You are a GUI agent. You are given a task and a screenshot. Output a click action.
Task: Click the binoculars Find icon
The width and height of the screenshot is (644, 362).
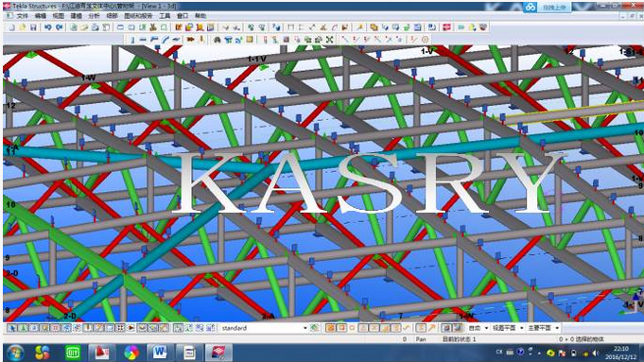click(218, 40)
